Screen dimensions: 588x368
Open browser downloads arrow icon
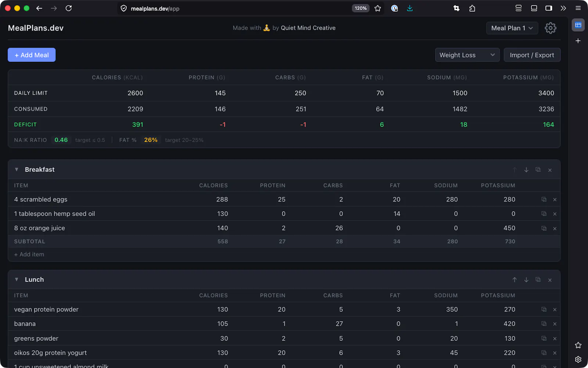pyautogui.click(x=410, y=8)
